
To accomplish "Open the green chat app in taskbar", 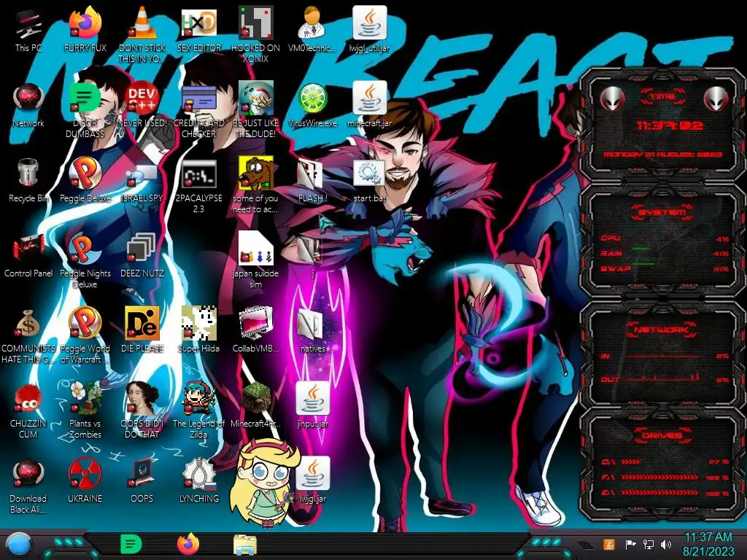I will [131, 544].
